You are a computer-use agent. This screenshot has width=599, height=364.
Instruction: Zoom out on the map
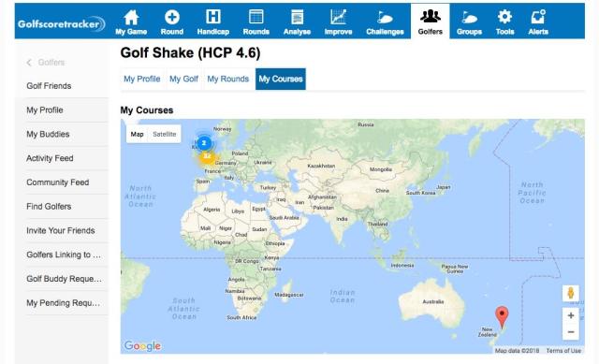click(571, 332)
